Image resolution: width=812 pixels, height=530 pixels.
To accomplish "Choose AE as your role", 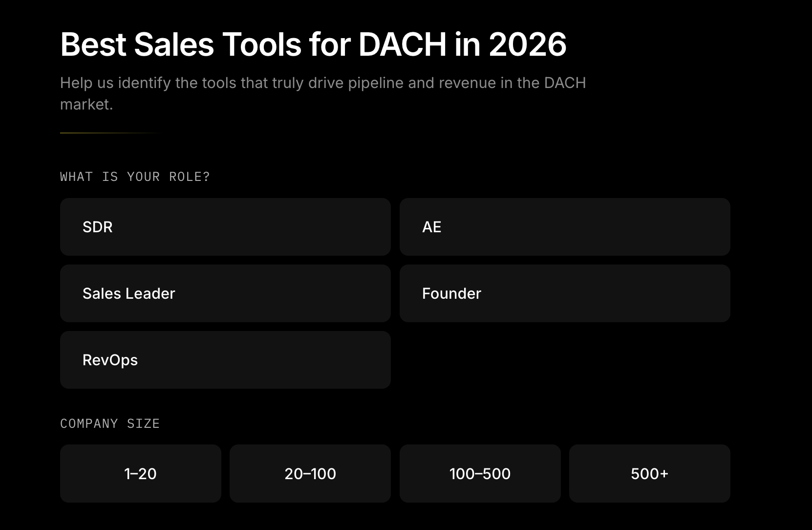I will click(x=565, y=227).
